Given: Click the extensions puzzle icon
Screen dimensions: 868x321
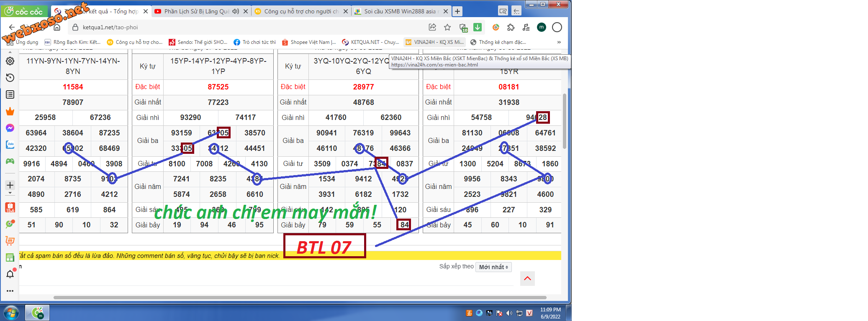Looking at the screenshot, I should click(511, 27).
